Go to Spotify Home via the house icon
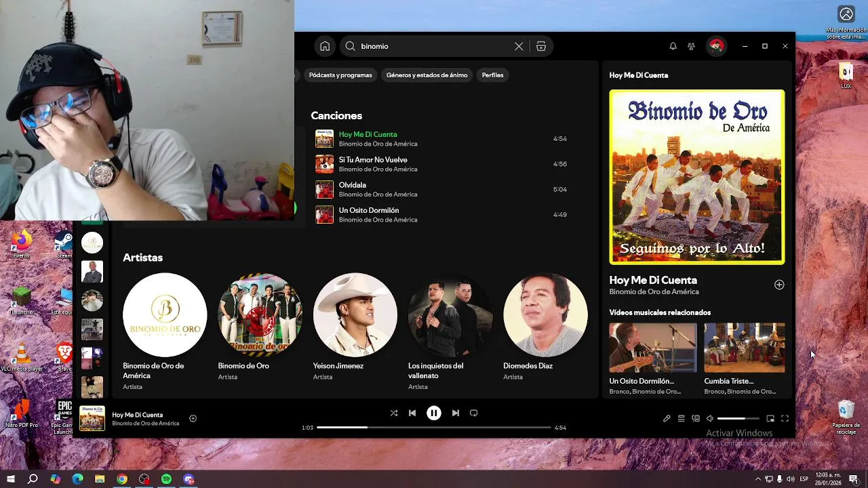The width and height of the screenshot is (868, 488). pos(325,46)
